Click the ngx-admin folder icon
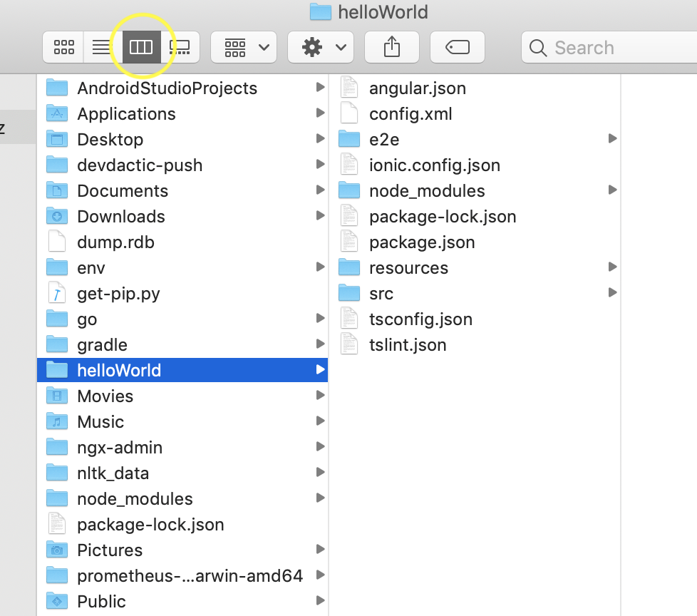This screenshot has width=697, height=616. (x=57, y=447)
